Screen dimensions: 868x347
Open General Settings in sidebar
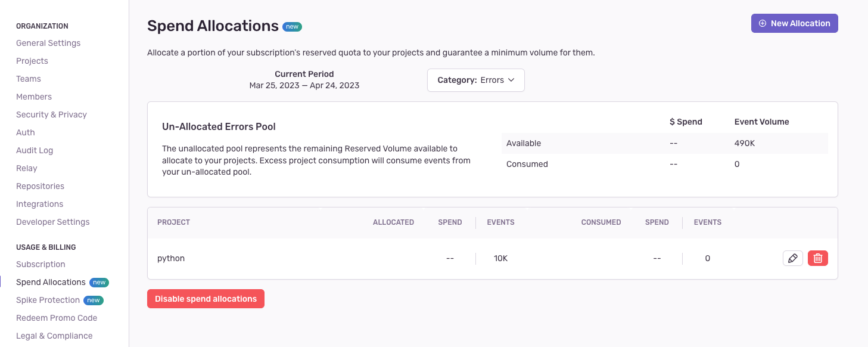pyautogui.click(x=48, y=43)
